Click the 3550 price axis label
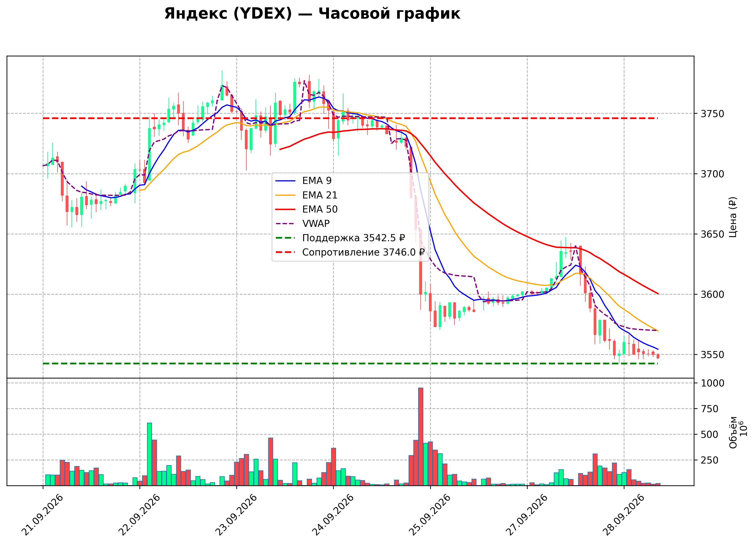This screenshot has height=544, width=756. (x=712, y=355)
